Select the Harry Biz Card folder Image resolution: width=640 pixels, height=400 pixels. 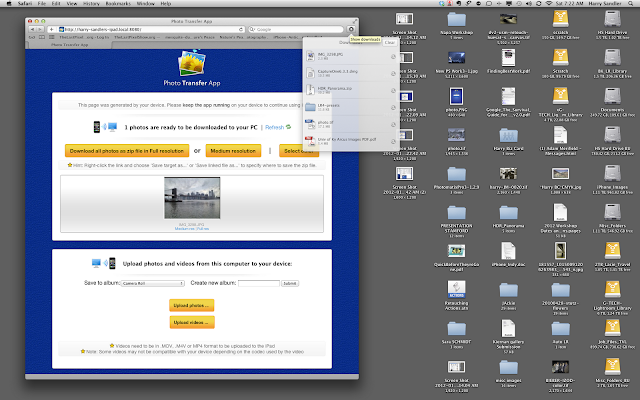pyautogui.click(x=508, y=136)
